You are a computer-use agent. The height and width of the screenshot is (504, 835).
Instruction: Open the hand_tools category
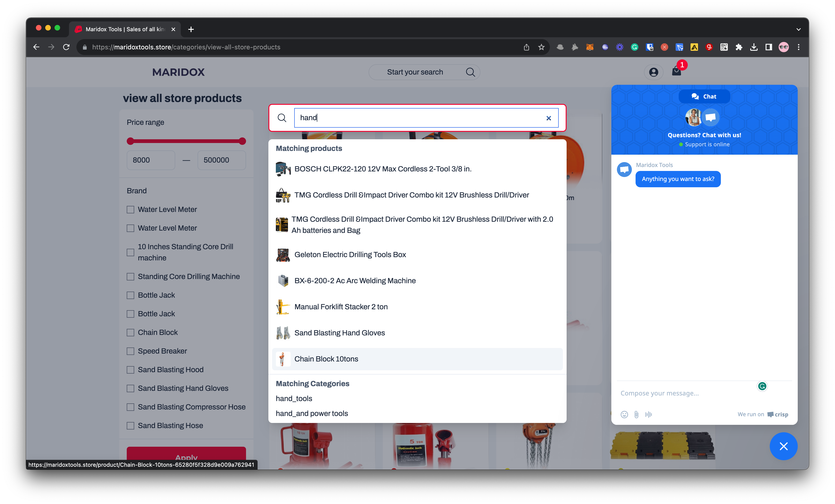tap(294, 399)
